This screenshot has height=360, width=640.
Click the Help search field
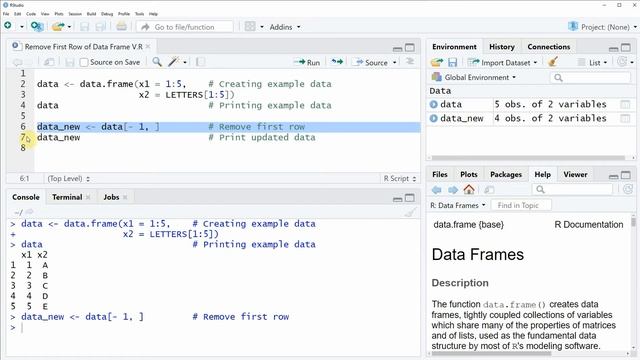[x=573, y=189]
